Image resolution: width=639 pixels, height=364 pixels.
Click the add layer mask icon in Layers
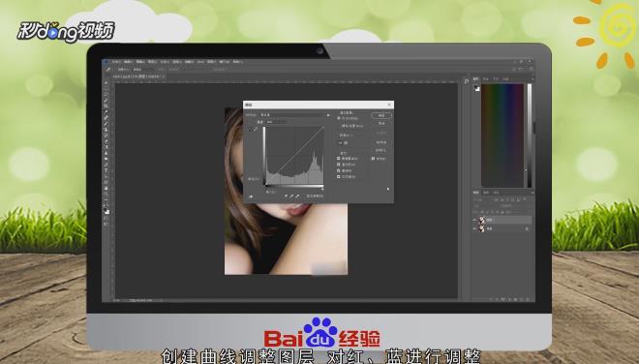point(502,299)
